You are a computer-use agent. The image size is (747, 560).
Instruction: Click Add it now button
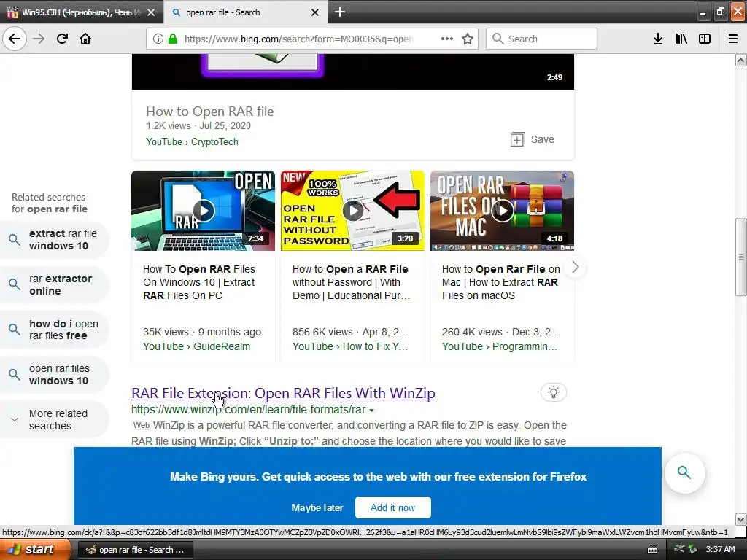tap(393, 507)
